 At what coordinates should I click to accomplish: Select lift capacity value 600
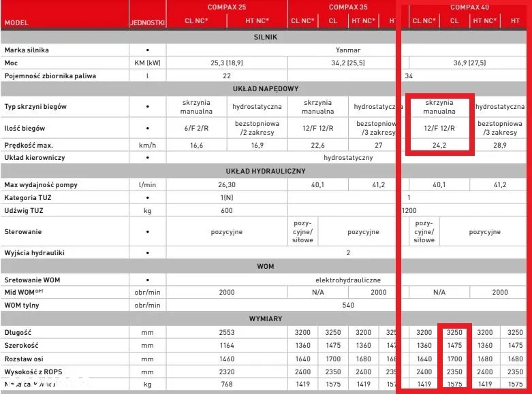(x=227, y=210)
